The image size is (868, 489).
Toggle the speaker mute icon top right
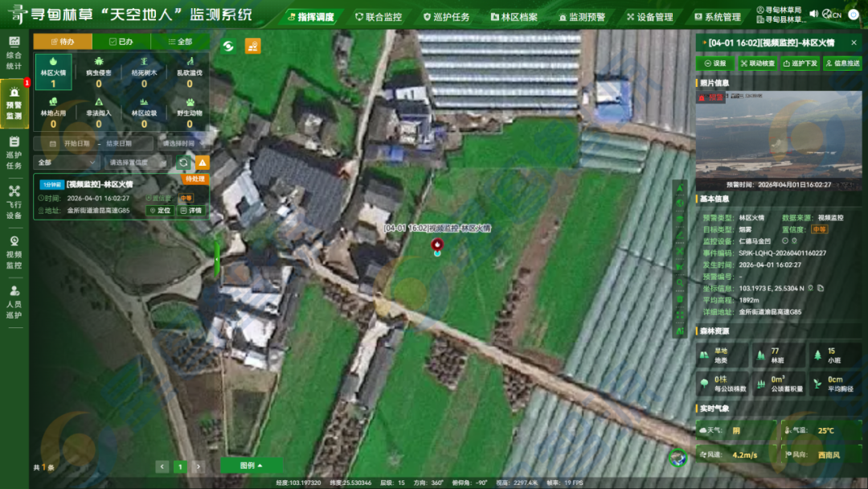tap(813, 12)
